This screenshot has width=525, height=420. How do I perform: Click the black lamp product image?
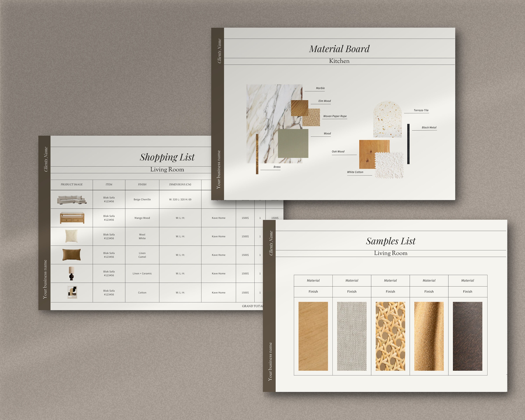72,273
